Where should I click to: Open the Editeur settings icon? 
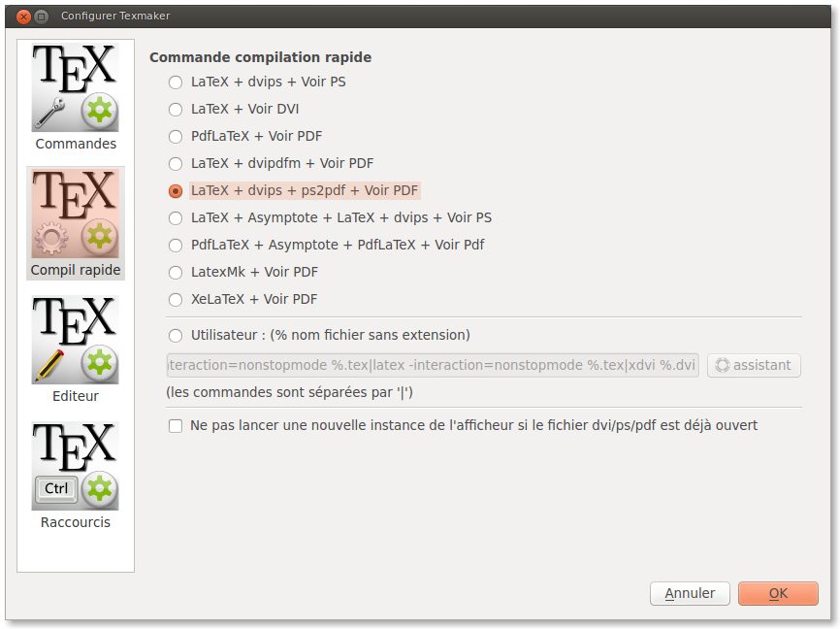[75, 349]
